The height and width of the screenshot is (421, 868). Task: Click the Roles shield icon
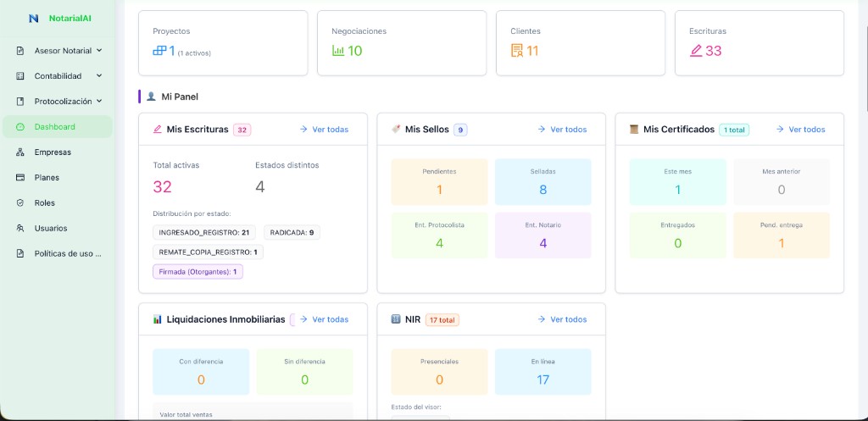[20, 203]
